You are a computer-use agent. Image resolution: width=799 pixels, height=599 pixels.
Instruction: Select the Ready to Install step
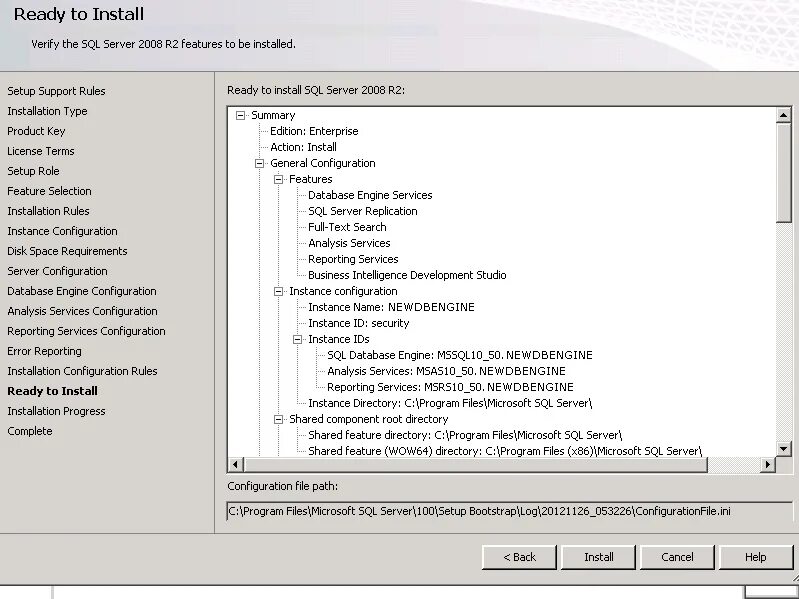click(52, 391)
